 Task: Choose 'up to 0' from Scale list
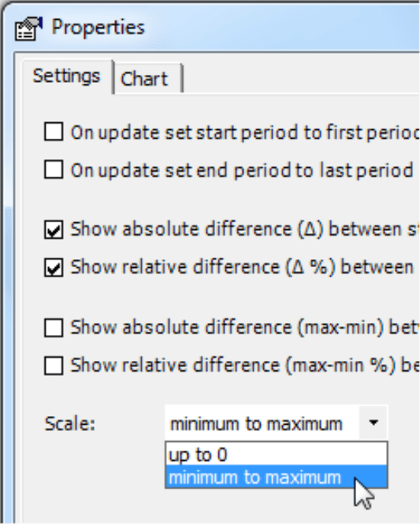tap(277, 454)
